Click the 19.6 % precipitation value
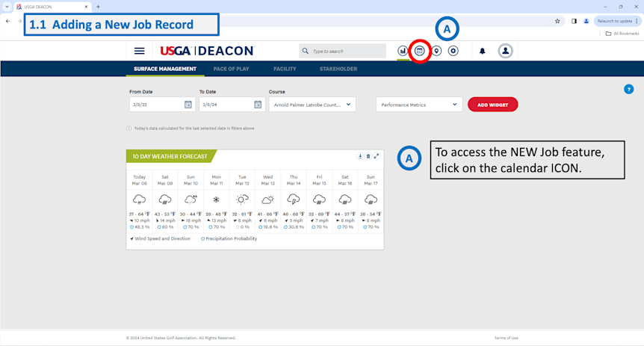The width and height of the screenshot is (644, 346). click(267, 227)
